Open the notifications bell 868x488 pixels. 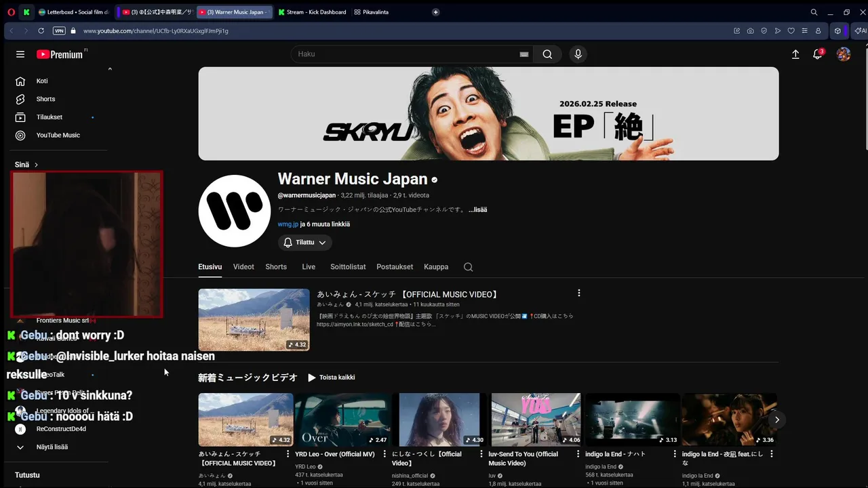pos(818,54)
